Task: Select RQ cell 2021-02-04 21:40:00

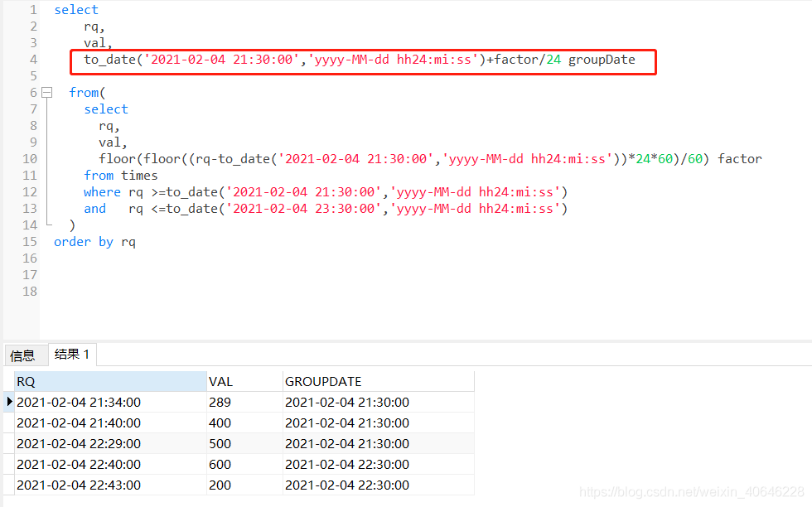Action: tap(110, 423)
